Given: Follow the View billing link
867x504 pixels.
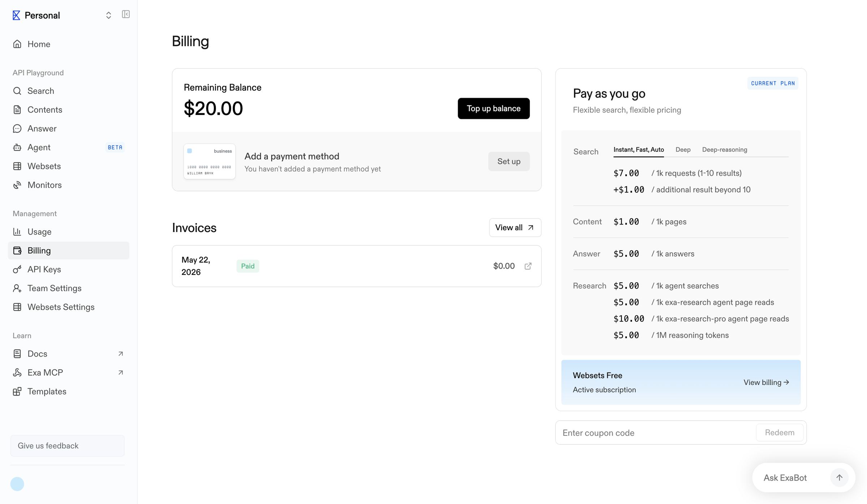Looking at the screenshot, I should pyautogui.click(x=766, y=382).
